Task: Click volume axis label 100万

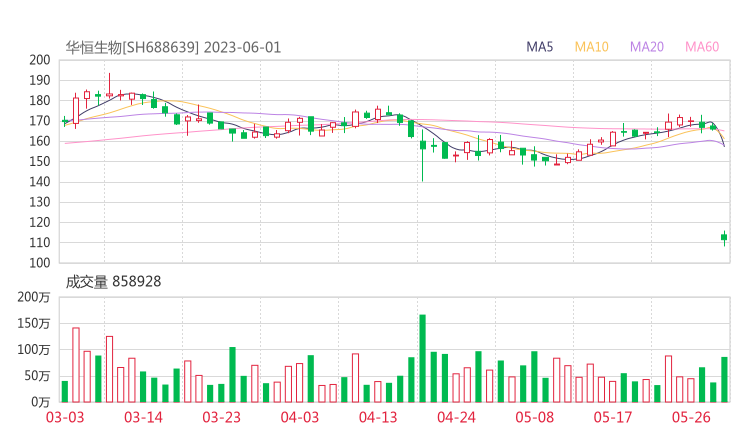Action: 34,350
